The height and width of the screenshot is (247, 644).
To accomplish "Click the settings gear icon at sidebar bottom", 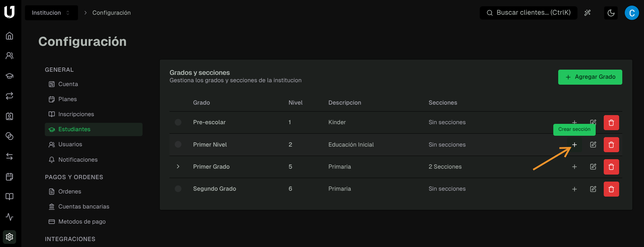I will coord(9,237).
